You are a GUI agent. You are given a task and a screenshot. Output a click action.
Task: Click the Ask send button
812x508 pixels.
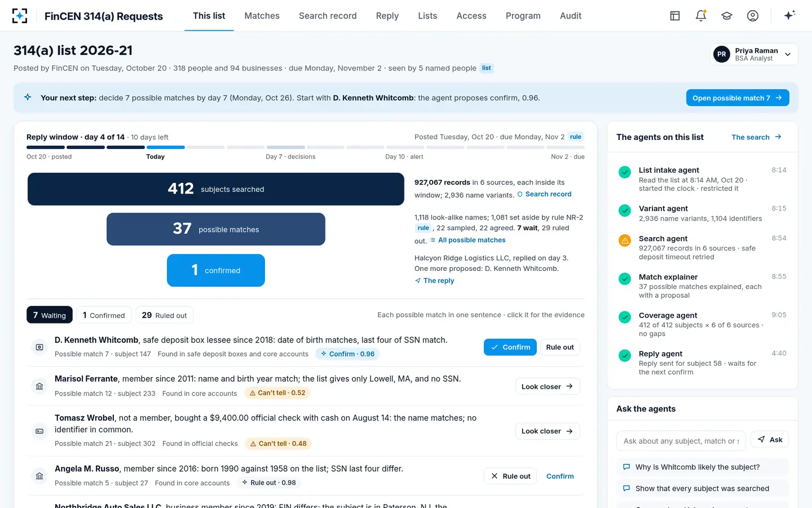(x=770, y=440)
